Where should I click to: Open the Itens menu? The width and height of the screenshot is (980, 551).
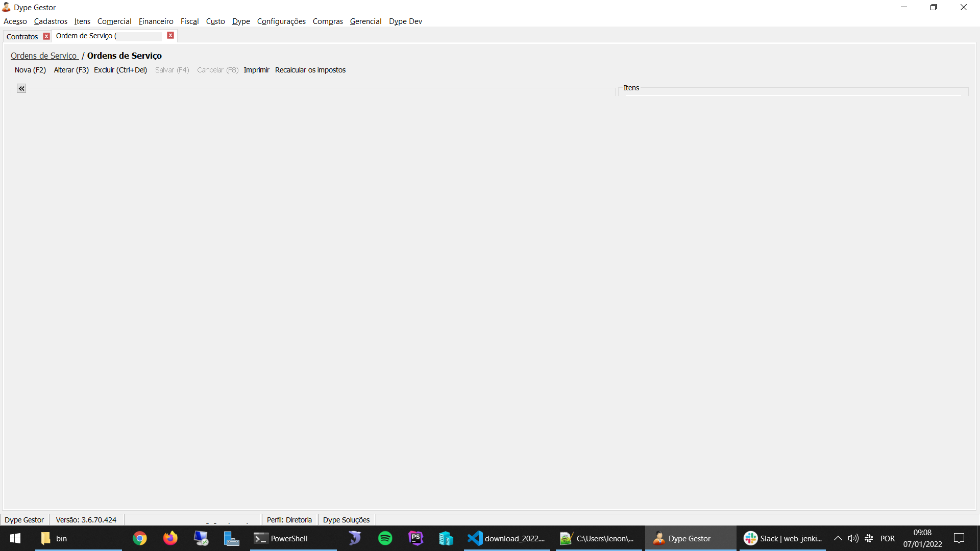click(82, 21)
